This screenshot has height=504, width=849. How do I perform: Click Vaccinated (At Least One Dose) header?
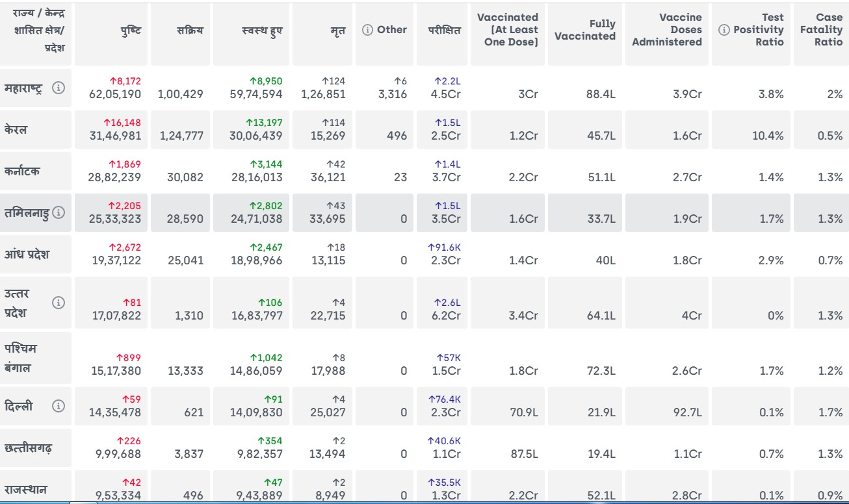[x=508, y=30]
